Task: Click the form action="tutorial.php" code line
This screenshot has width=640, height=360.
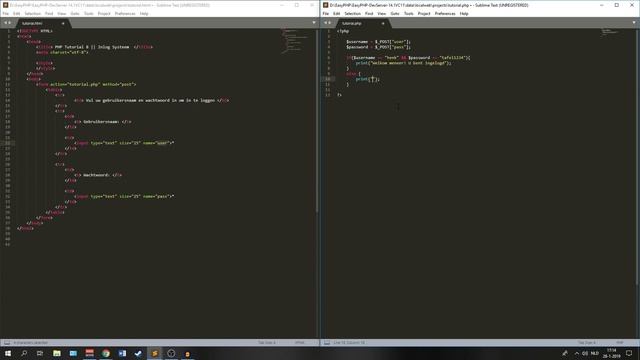Action: tap(86, 84)
